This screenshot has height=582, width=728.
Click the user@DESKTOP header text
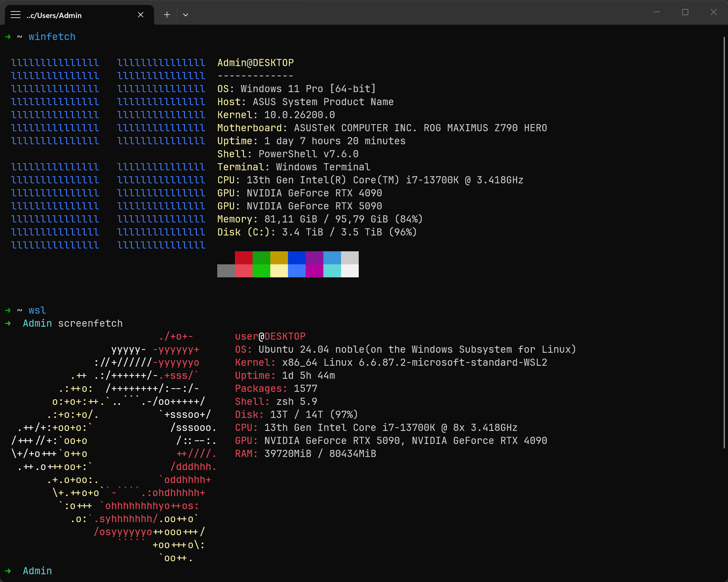(270, 337)
